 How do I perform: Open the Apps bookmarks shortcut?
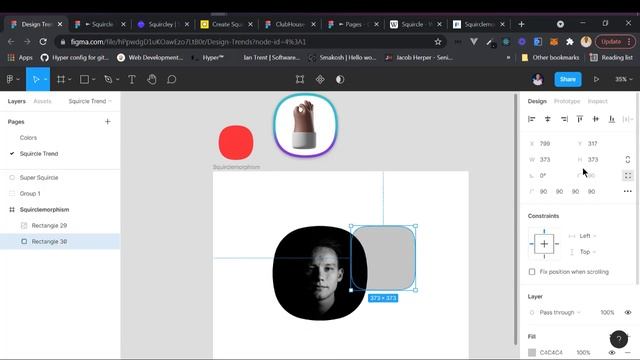[x=20, y=58]
